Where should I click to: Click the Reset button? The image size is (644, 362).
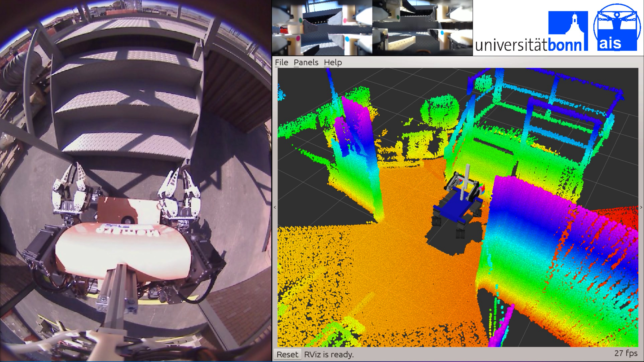287,355
